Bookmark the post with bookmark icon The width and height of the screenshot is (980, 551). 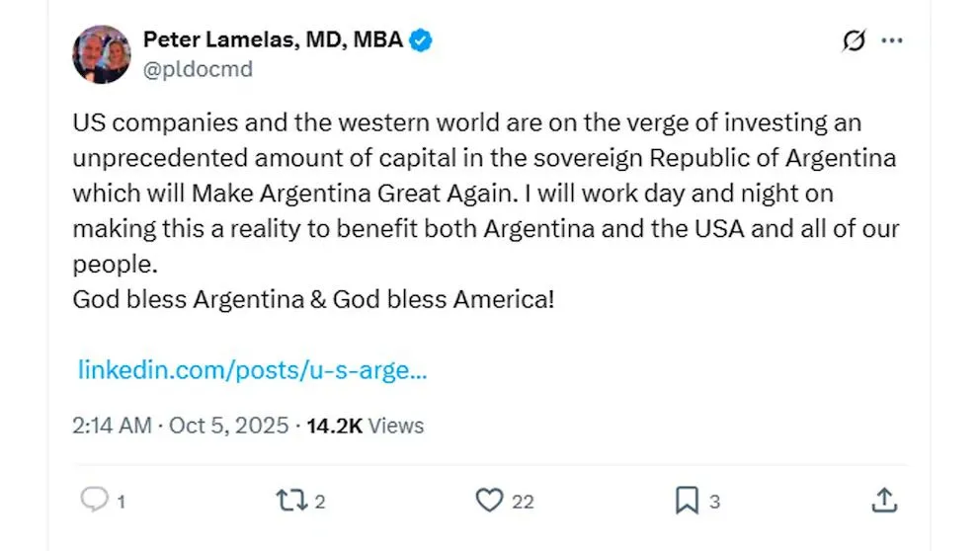click(x=687, y=501)
